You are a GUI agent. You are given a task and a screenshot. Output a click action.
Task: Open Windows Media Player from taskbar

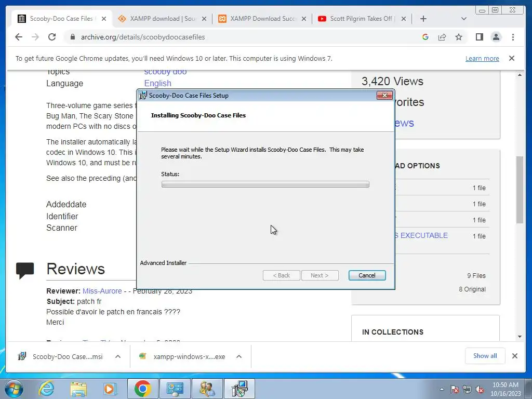click(110, 389)
